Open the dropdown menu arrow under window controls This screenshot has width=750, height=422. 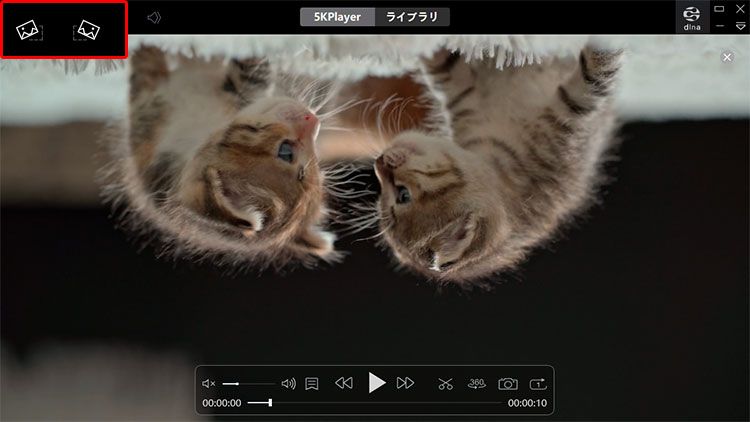click(740, 26)
